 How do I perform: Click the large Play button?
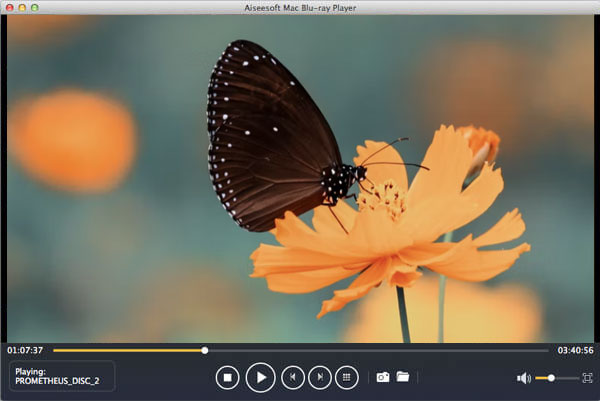click(261, 378)
